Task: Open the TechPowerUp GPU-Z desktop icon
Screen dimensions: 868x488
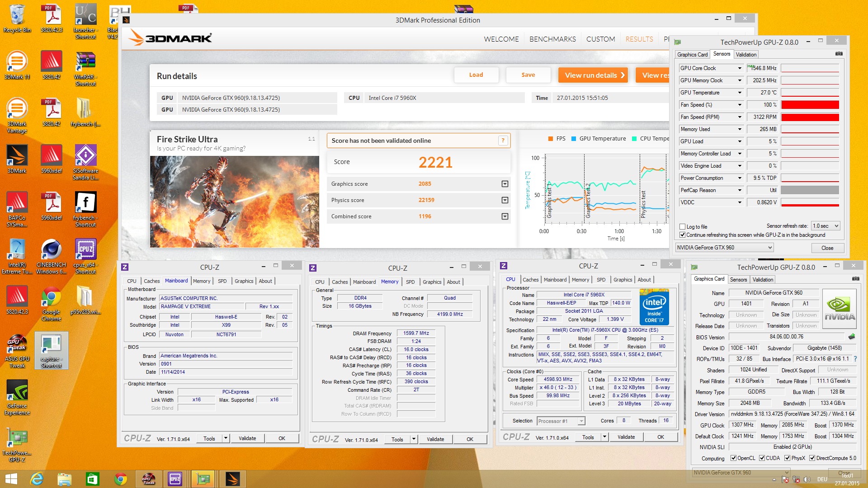Action: pos(17,444)
